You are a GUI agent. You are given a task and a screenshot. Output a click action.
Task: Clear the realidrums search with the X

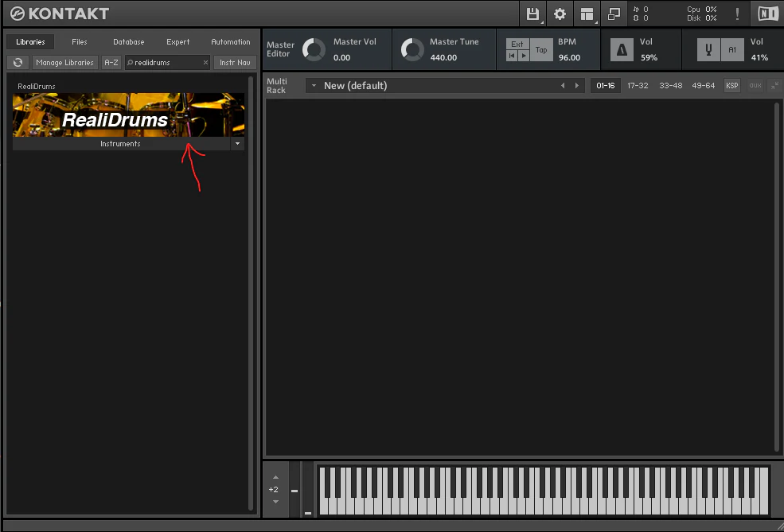(x=205, y=63)
